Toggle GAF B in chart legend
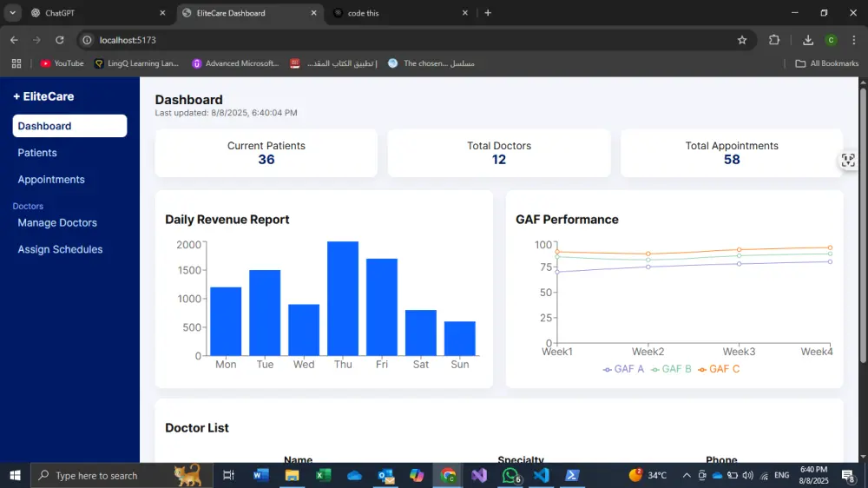 671,369
